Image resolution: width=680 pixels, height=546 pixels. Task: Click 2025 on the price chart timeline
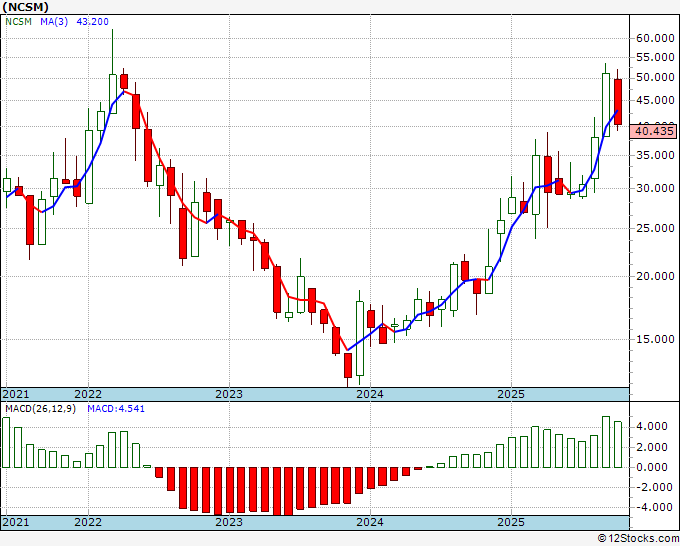tap(511, 394)
